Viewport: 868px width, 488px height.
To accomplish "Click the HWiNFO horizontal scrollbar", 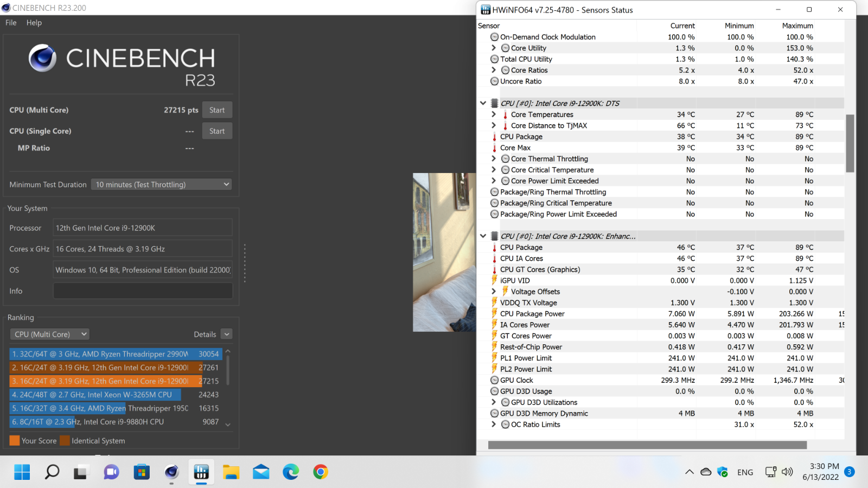I will pos(647,445).
